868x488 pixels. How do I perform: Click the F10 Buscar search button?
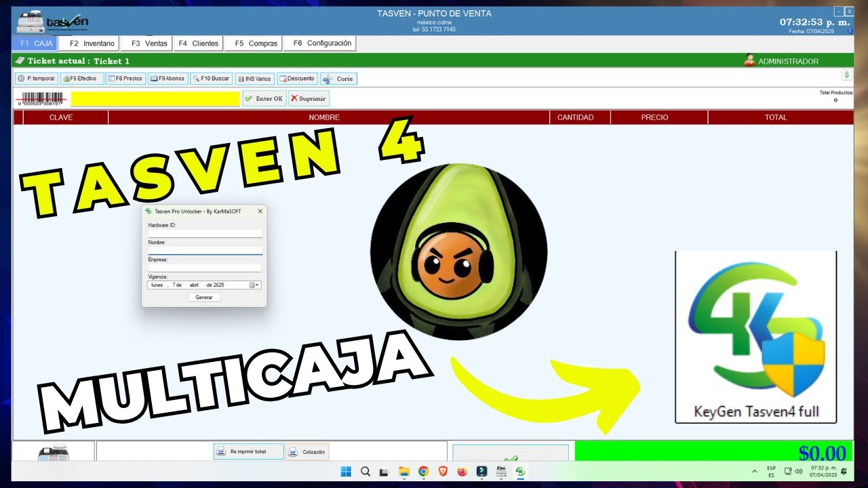point(211,79)
